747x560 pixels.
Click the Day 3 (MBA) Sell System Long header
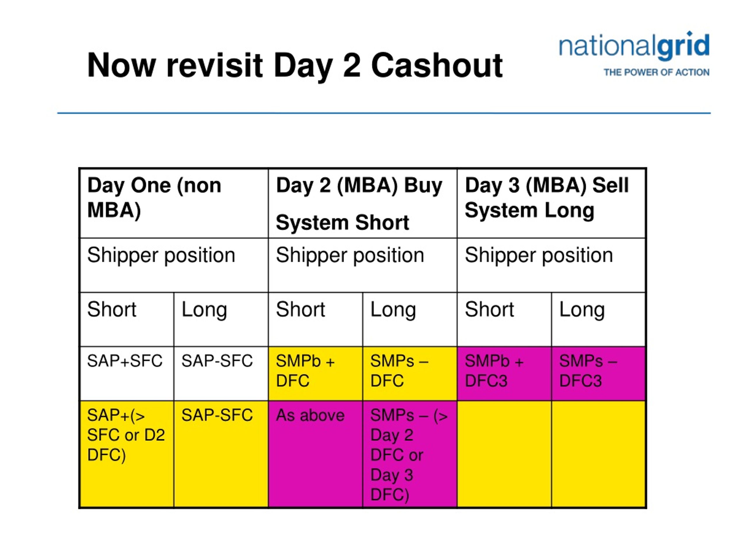[x=551, y=203]
